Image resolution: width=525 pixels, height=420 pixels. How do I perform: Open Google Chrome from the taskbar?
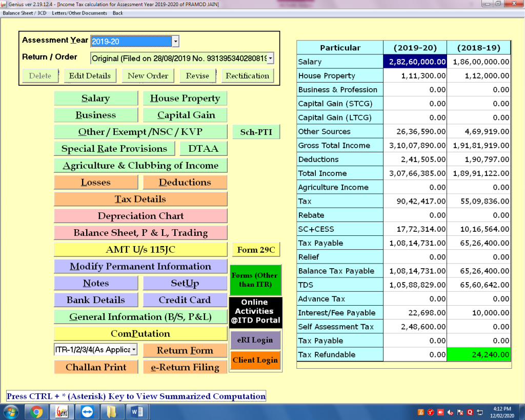[x=37, y=411]
